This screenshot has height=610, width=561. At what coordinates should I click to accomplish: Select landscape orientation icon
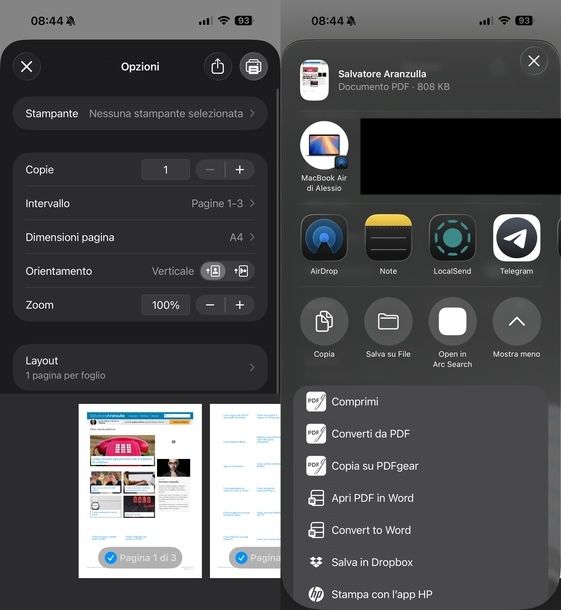click(241, 271)
